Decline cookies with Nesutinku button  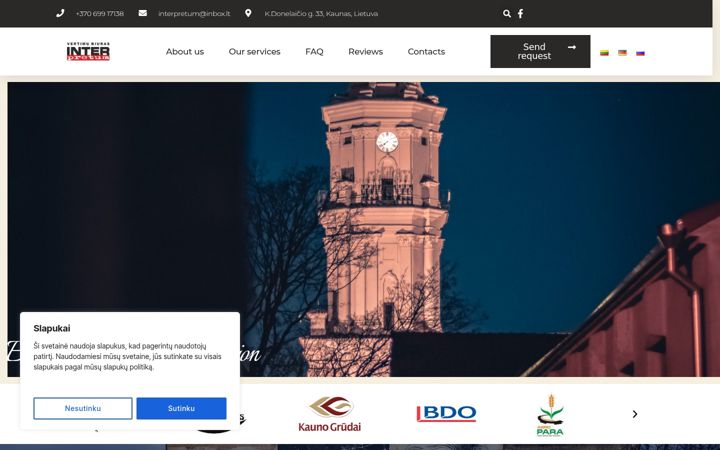pos(83,408)
